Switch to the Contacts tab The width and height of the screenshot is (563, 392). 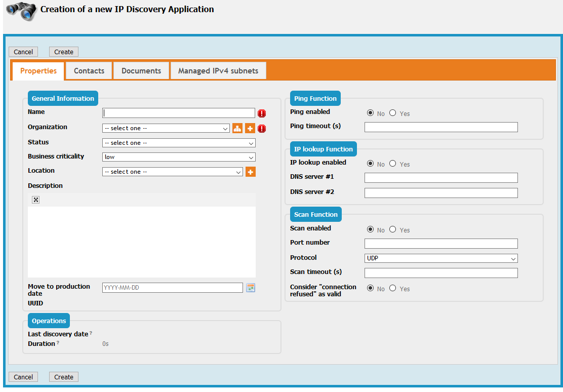[x=89, y=71]
